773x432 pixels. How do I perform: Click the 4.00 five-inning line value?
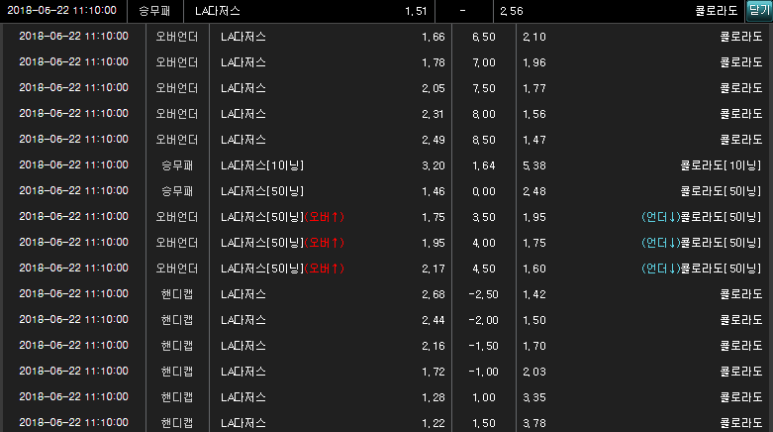[484, 243]
